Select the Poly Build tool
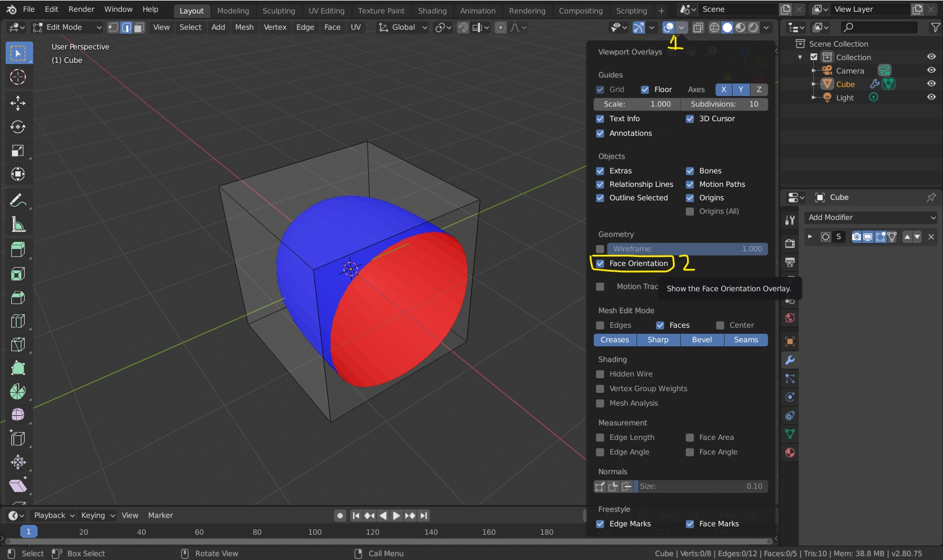Viewport: 943px width, 560px height. click(18, 368)
